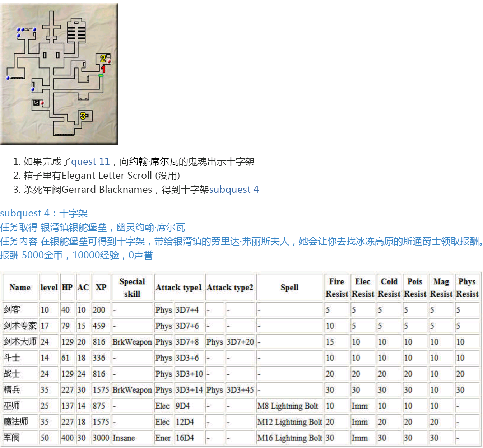The image size is (483, 448).
Task: Select the '巫师' name cell
Action: click(x=20, y=406)
